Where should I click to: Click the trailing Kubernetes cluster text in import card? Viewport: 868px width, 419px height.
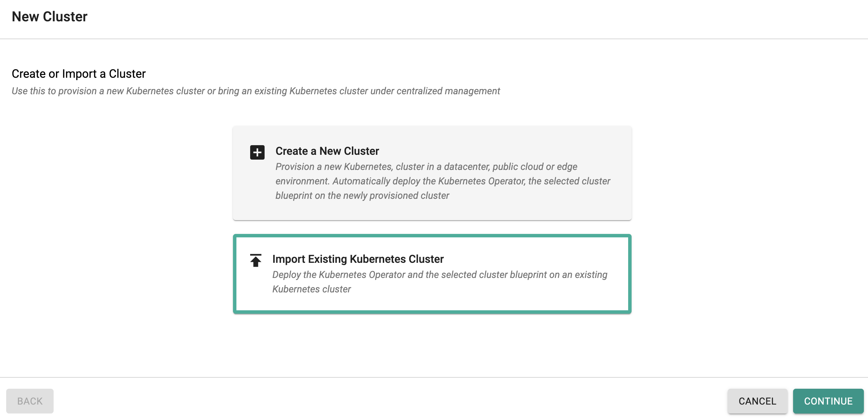coord(311,289)
